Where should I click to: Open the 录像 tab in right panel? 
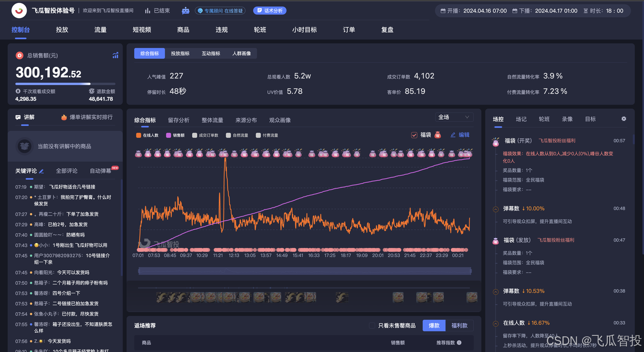pos(567,119)
